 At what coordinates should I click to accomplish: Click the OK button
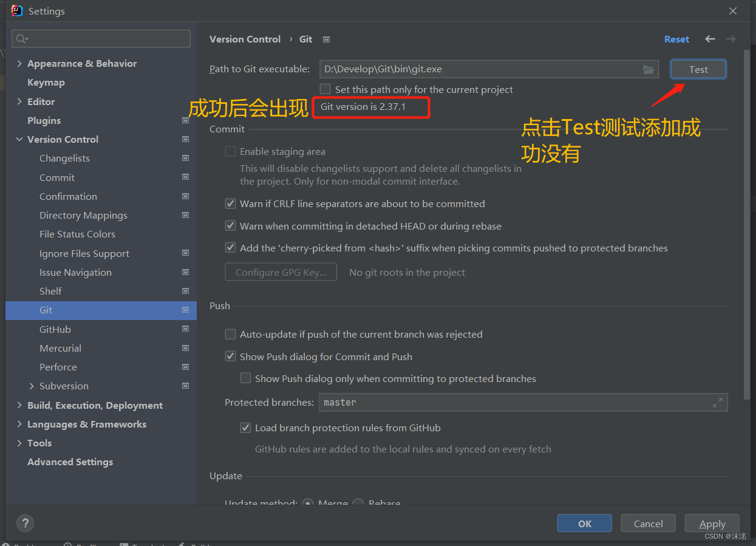[x=585, y=524]
